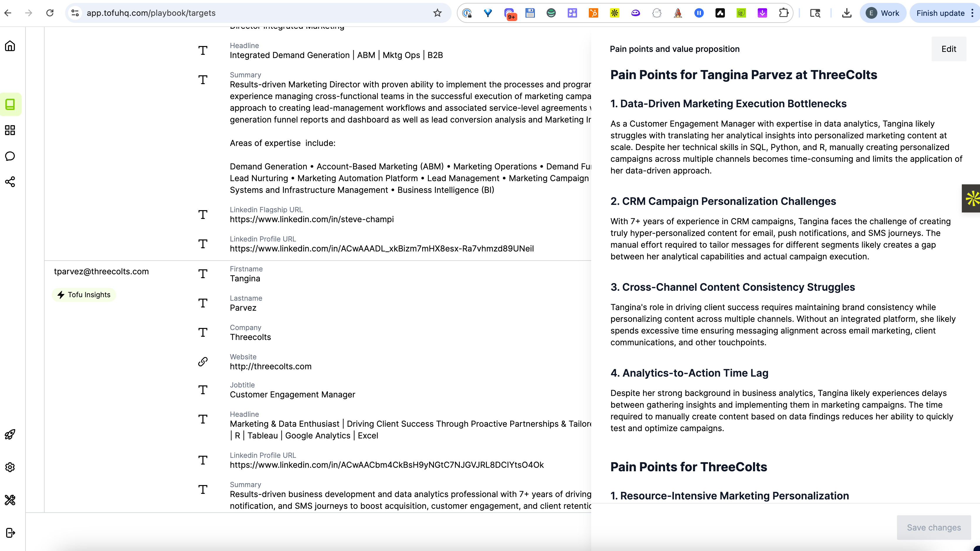
Task: Open the dashboard grid icon in sidebar
Action: [x=10, y=130]
